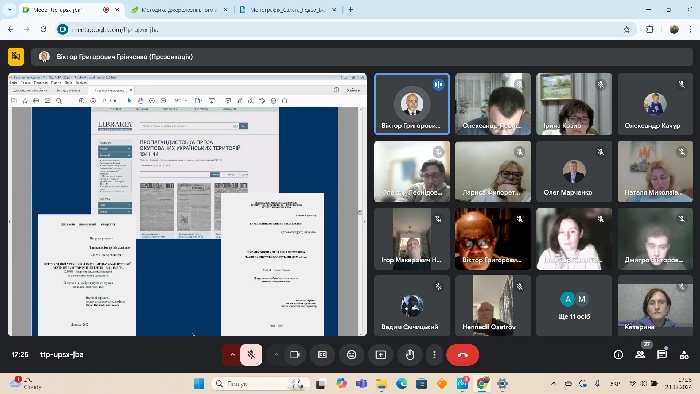Viewport: 700px width, 394px height.
Task: Bookmark page with star icon
Action: click(x=626, y=29)
